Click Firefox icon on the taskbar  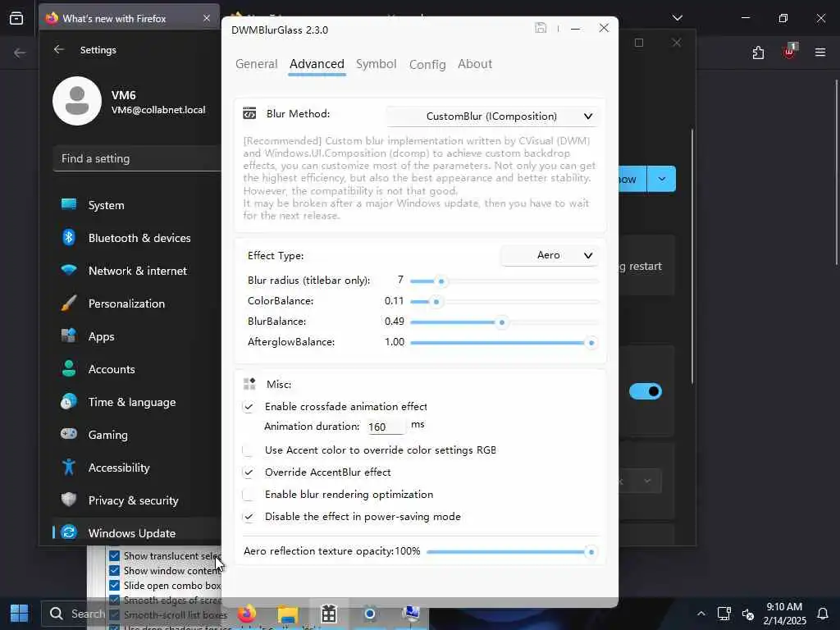point(246,614)
